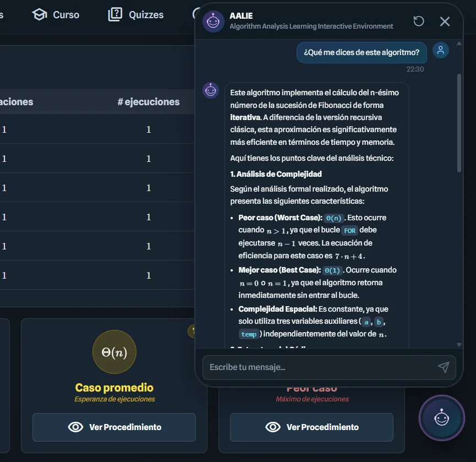Click the Θ(1) code tag for best case

[x=332, y=270]
